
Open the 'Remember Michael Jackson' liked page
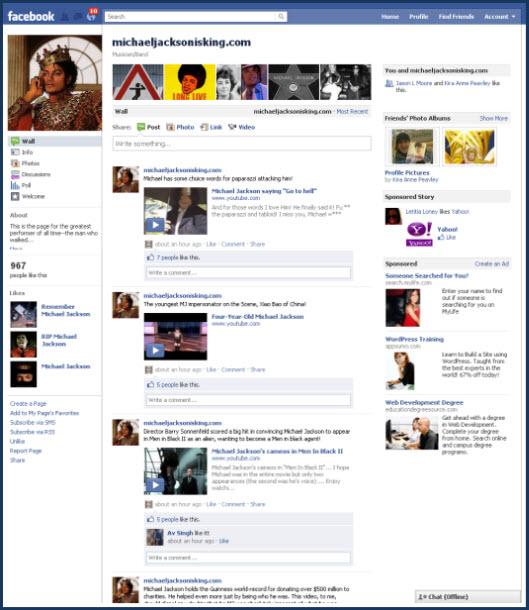click(65, 310)
